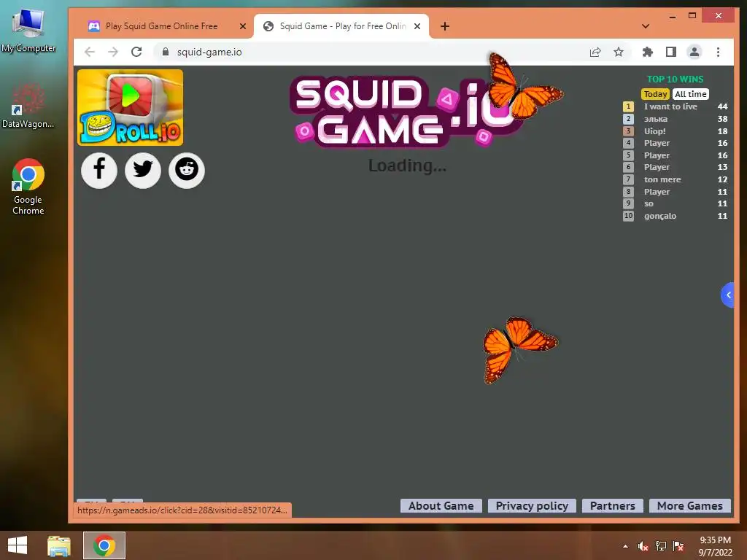Screen dimensions: 747x560
Task: Click the squid-game.io address bar
Action: tap(371, 52)
